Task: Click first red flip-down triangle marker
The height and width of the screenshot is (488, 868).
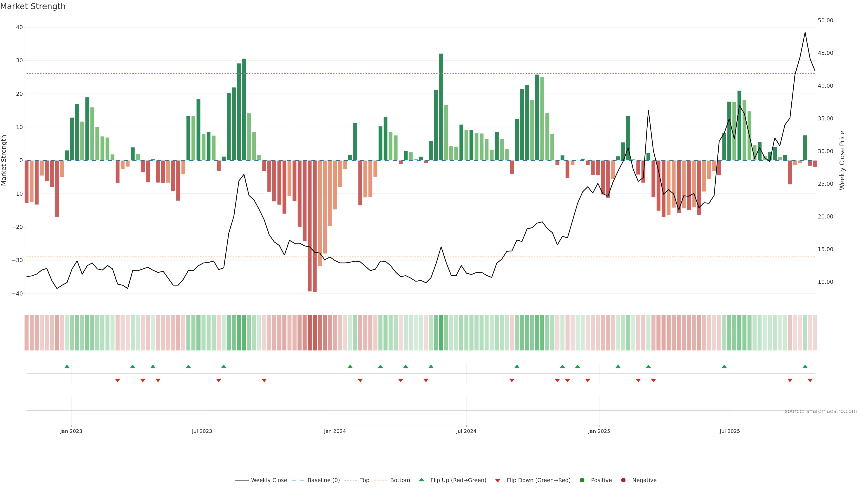Action: [x=118, y=380]
